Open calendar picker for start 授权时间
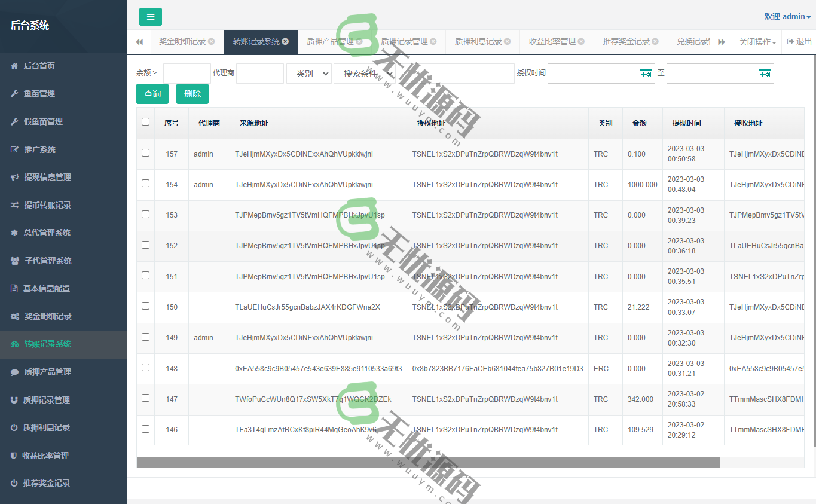 click(646, 74)
